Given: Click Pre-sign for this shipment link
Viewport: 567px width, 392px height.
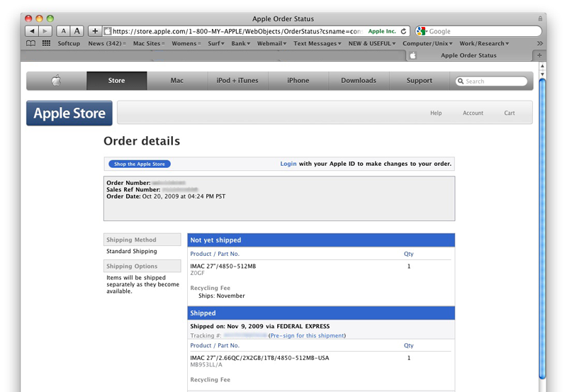Looking at the screenshot, I should point(308,335).
